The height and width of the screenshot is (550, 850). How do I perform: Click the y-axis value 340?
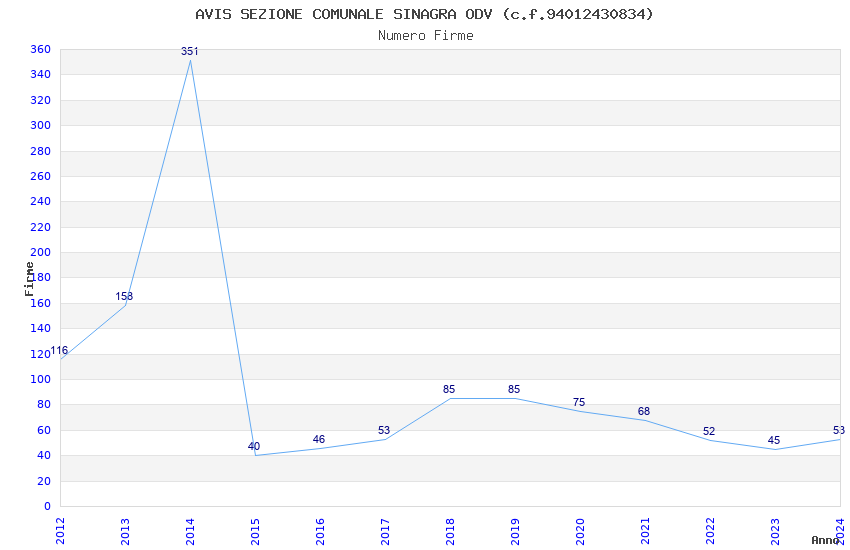[41, 74]
